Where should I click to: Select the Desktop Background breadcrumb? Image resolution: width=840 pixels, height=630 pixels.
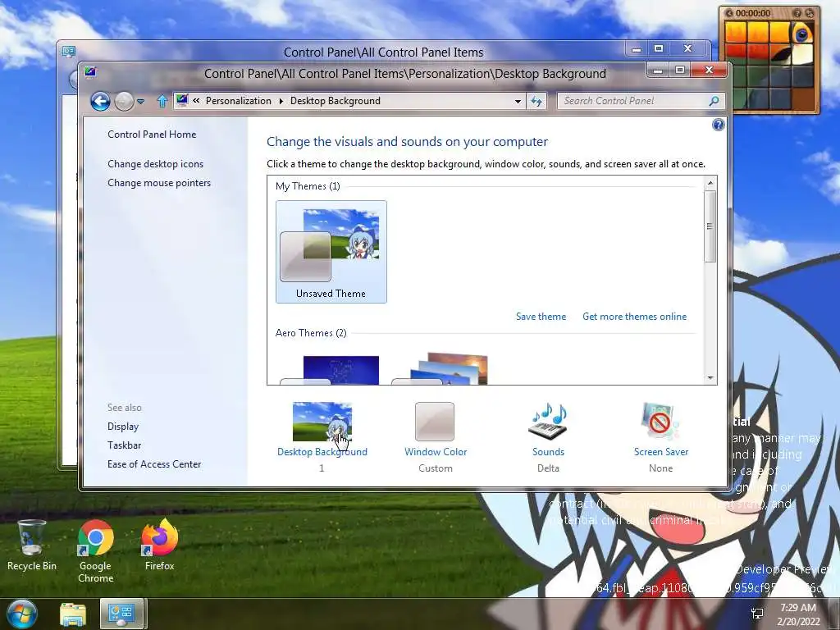336,101
